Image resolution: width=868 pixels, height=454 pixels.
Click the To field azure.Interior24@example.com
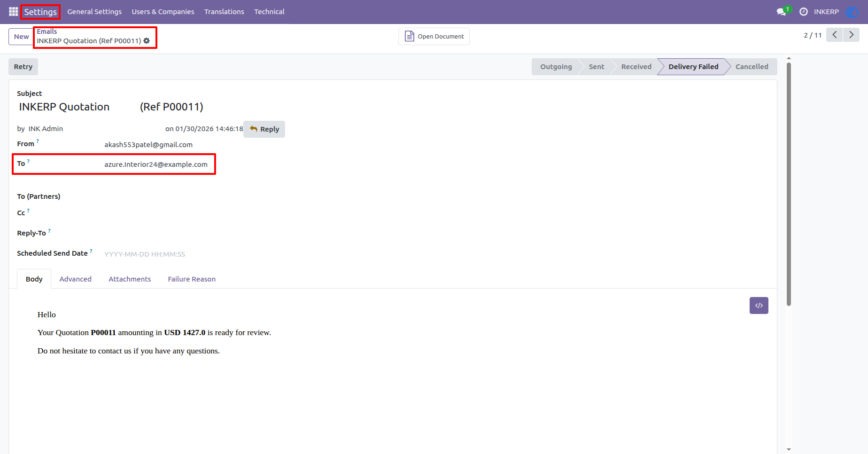[156, 164]
